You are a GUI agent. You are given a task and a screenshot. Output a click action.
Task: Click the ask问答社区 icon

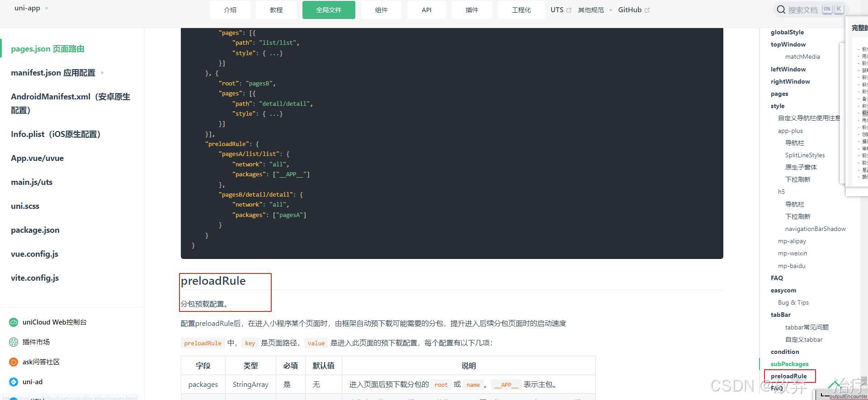click(x=14, y=362)
